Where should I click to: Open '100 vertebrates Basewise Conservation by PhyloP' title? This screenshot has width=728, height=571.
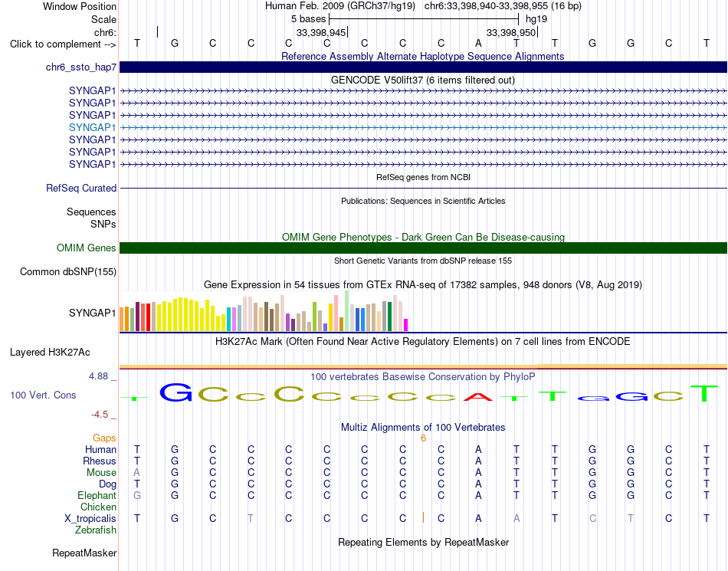tap(422, 376)
